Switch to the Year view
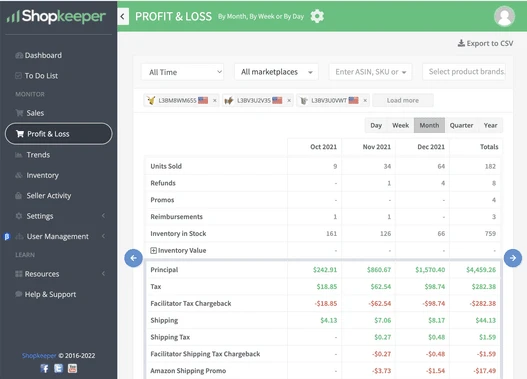 (490, 125)
